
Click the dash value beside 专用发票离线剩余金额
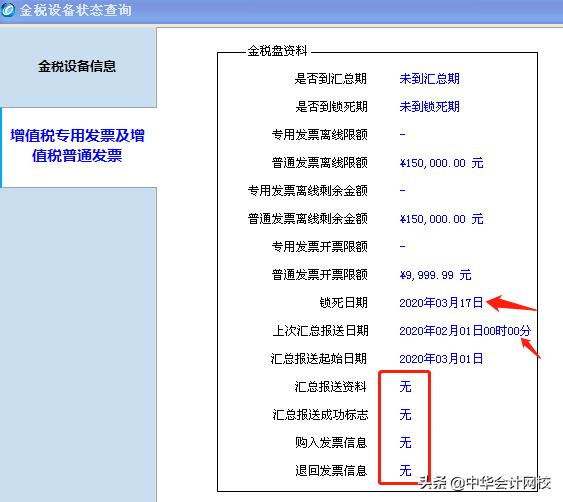[x=403, y=190]
